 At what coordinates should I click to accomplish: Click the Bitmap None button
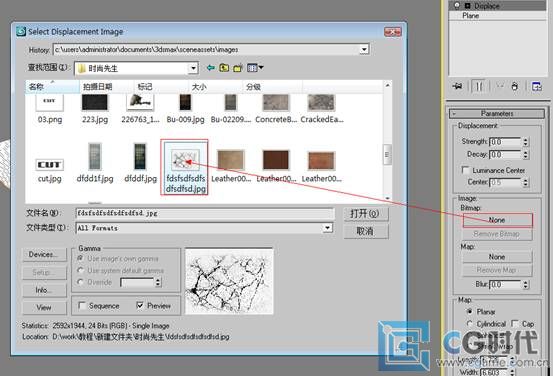click(497, 220)
